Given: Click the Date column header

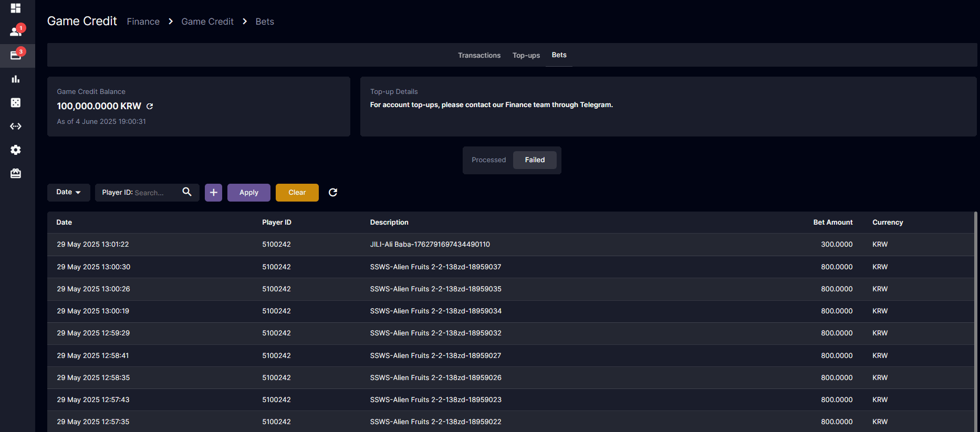Looking at the screenshot, I should (x=64, y=223).
